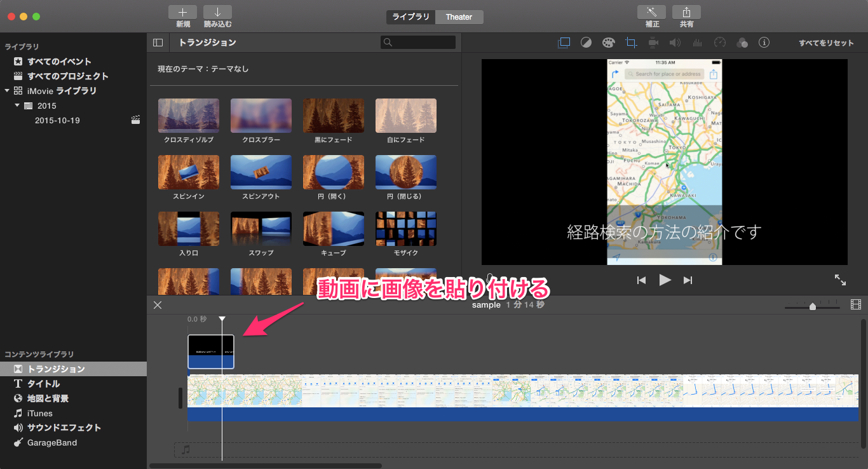The height and width of the screenshot is (469, 868).
Task: Open the speed gauge icon
Action: coord(719,43)
